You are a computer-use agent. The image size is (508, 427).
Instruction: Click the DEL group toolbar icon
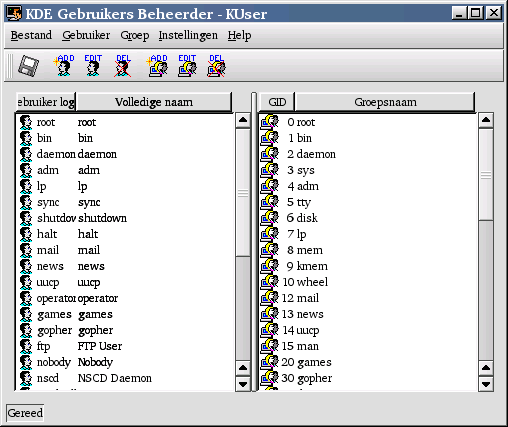coord(216,66)
